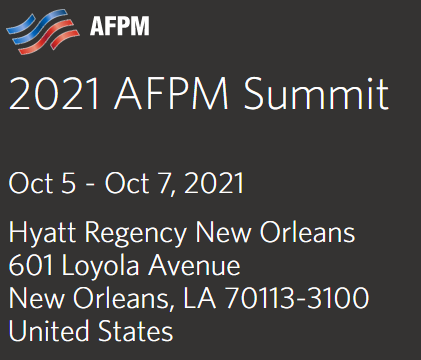Select the word Summit in the heading
This screenshot has width=421, height=360.
[x=316, y=94]
